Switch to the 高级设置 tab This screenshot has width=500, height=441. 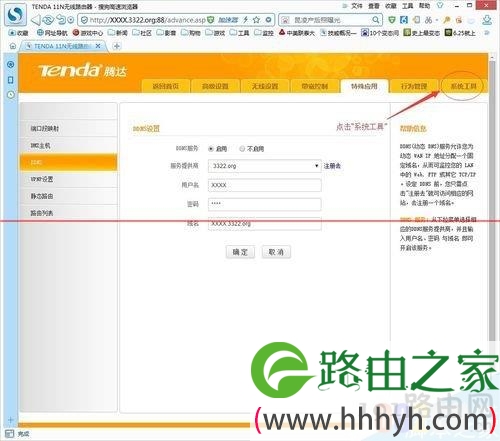pyautogui.click(x=215, y=86)
